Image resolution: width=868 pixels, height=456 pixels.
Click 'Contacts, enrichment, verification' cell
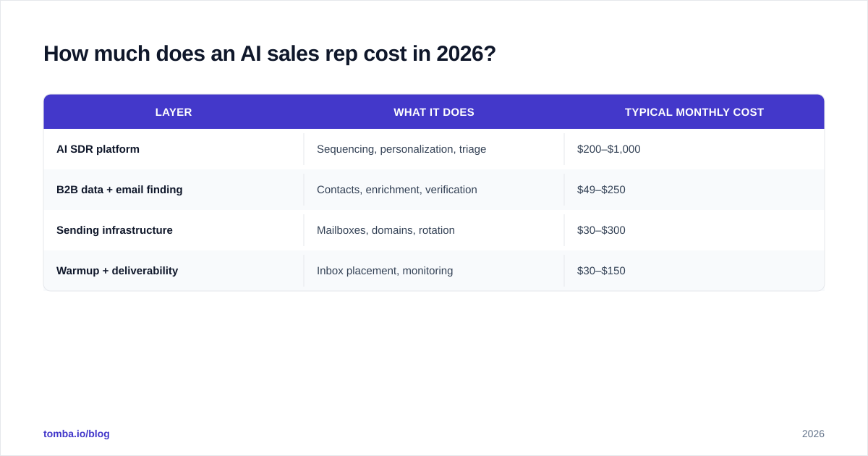[x=434, y=190]
